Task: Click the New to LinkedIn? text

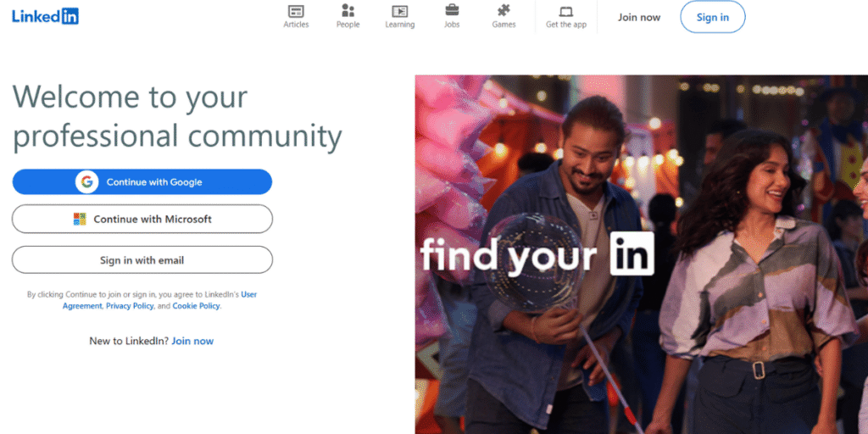Action: pyautogui.click(x=129, y=341)
